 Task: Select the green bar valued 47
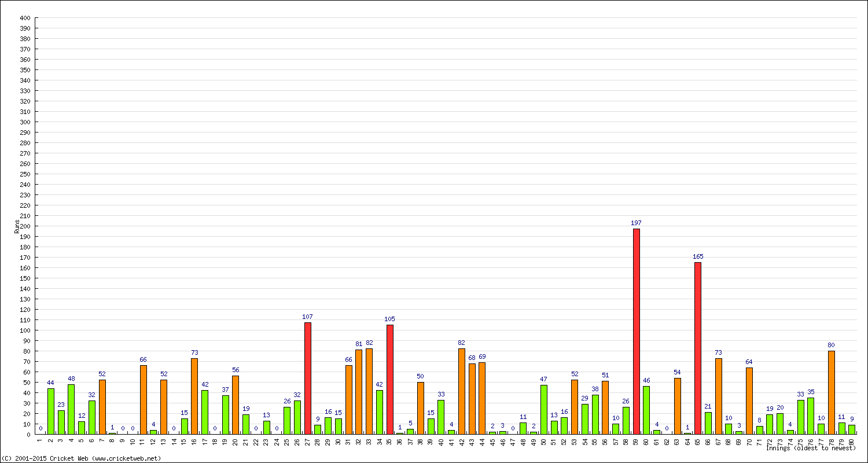(x=544, y=410)
